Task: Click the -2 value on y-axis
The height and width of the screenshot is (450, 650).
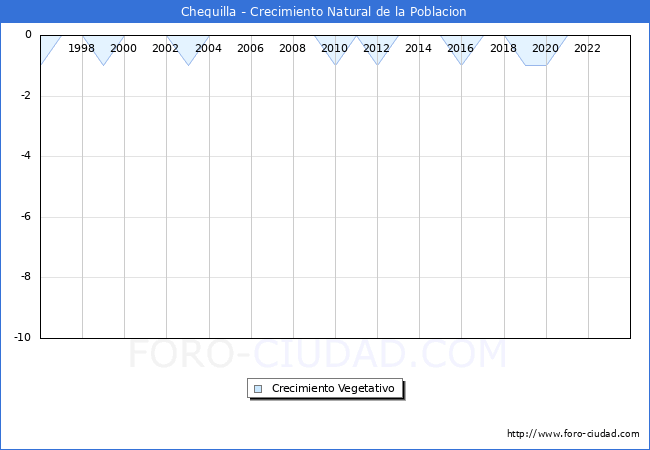Action: click(26, 95)
